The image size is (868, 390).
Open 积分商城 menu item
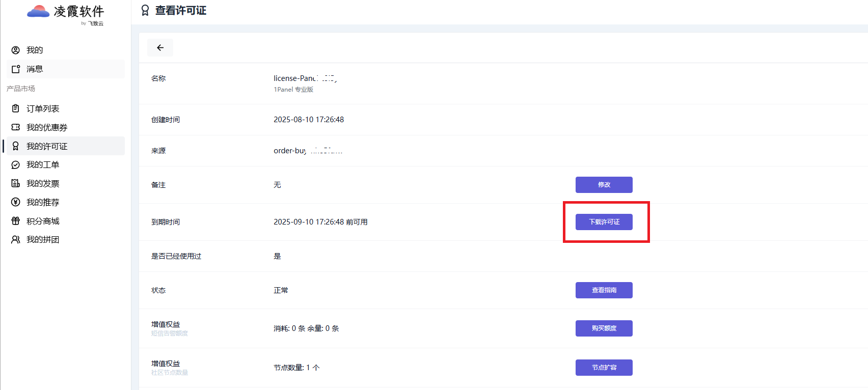tap(43, 221)
